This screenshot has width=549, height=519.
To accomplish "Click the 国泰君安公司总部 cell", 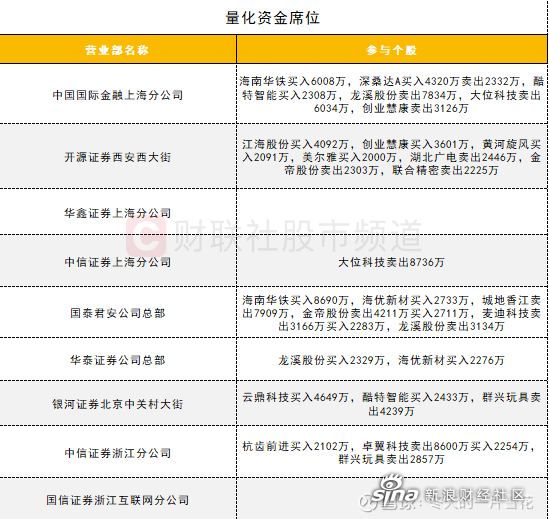I will pos(118,313).
